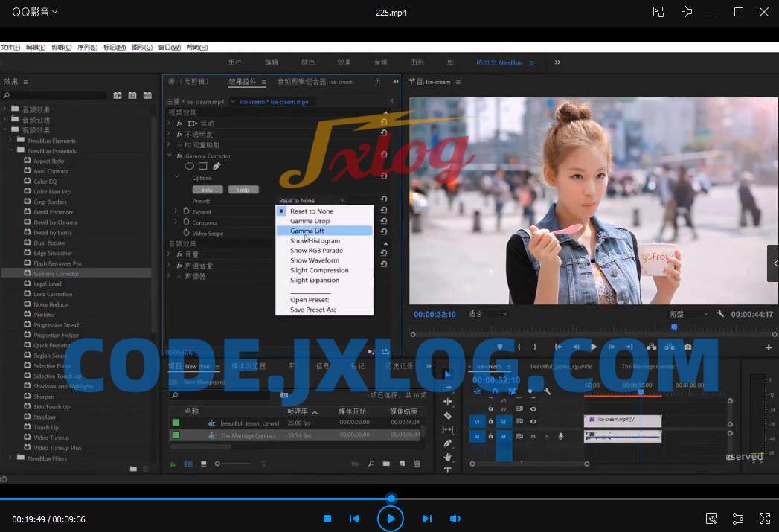
Task: Click the QQ Player video progress bar handle
Action: [391, 499]
